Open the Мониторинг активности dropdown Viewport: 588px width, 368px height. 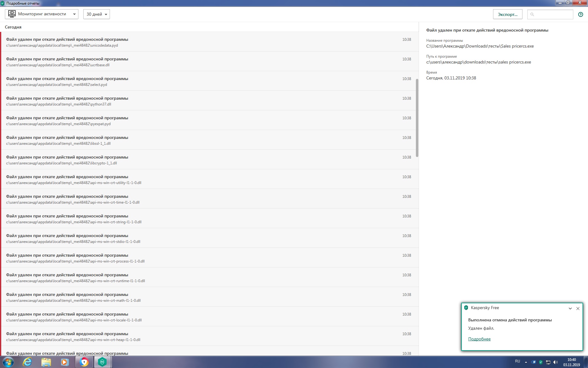[42, 14]
